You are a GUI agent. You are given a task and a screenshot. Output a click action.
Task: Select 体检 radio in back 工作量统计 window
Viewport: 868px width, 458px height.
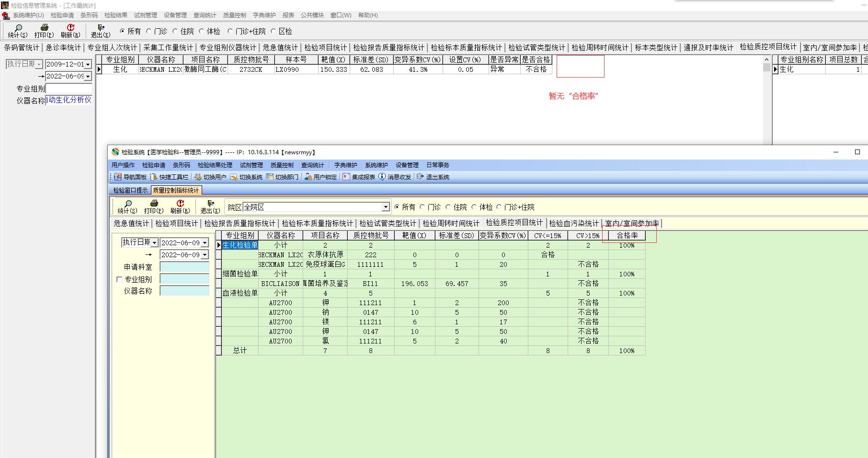(x=202, y=31)
